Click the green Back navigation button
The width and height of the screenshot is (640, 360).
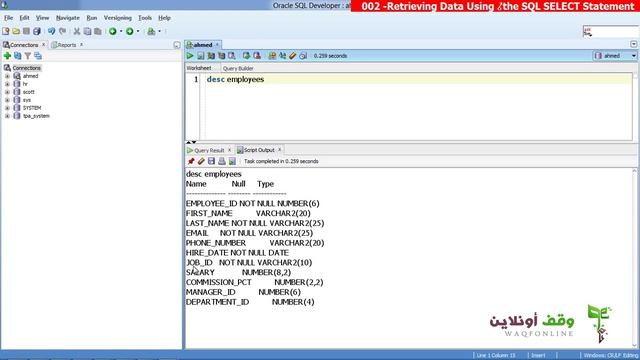point(113,31)
